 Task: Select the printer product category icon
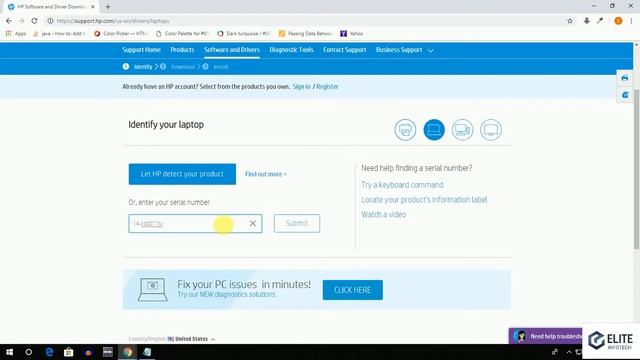405,130
